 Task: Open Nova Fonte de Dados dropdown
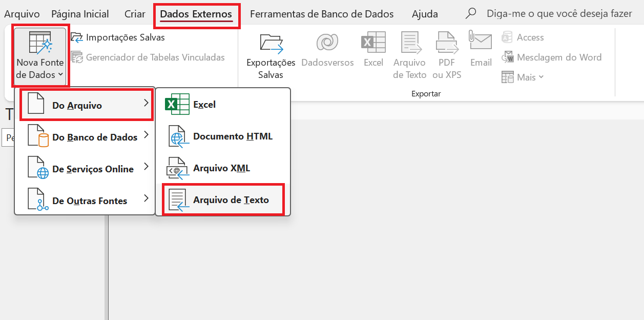pos(40,56)
